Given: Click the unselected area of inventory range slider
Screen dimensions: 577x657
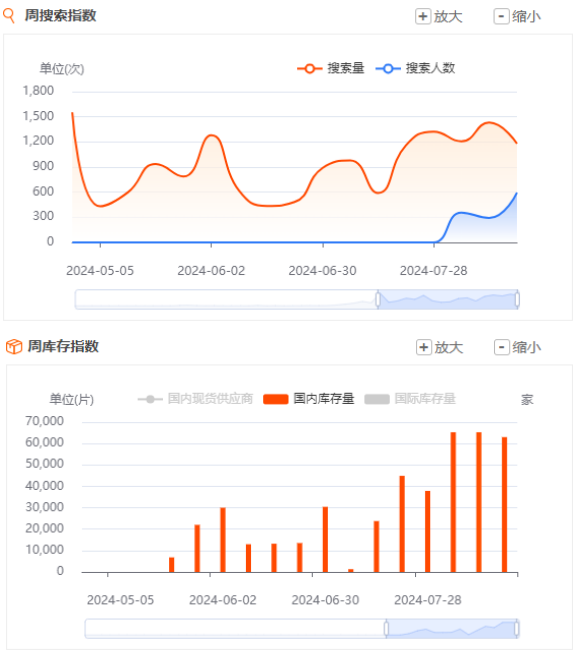Looking at the screenshot, I should point(235,629).
